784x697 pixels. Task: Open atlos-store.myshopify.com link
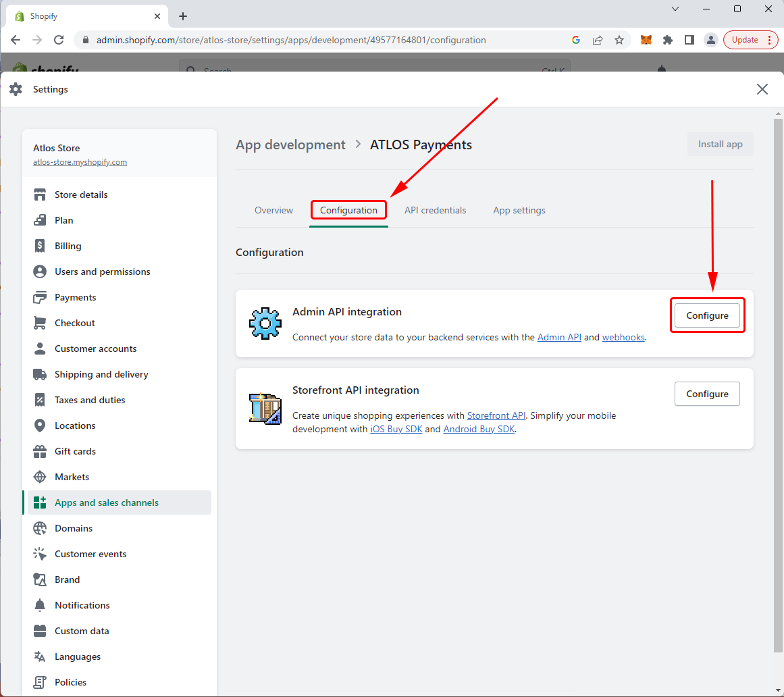coord(80,162)
